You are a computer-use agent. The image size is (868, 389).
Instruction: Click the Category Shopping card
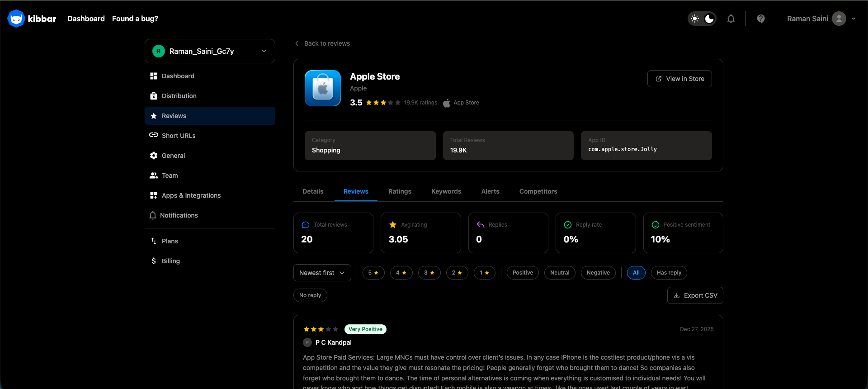tap(370, 146)
